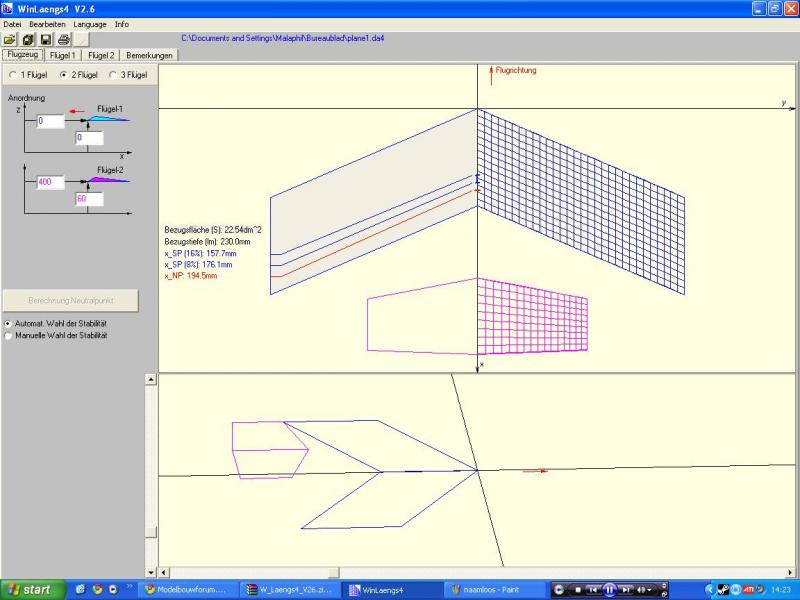Image resolution: width=800 pixels, height=600 pixels.
Task: Launch Chrome from the quick launch bar
Action: 97,590
